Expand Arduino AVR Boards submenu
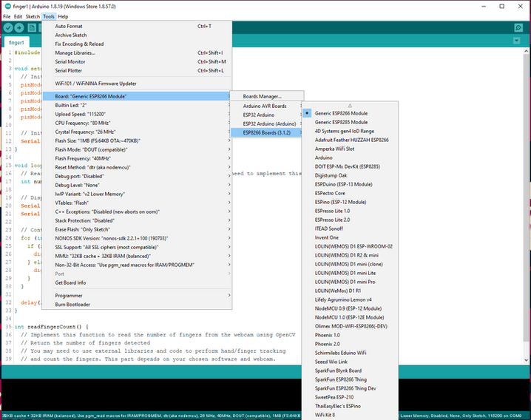 click(267, 106)
